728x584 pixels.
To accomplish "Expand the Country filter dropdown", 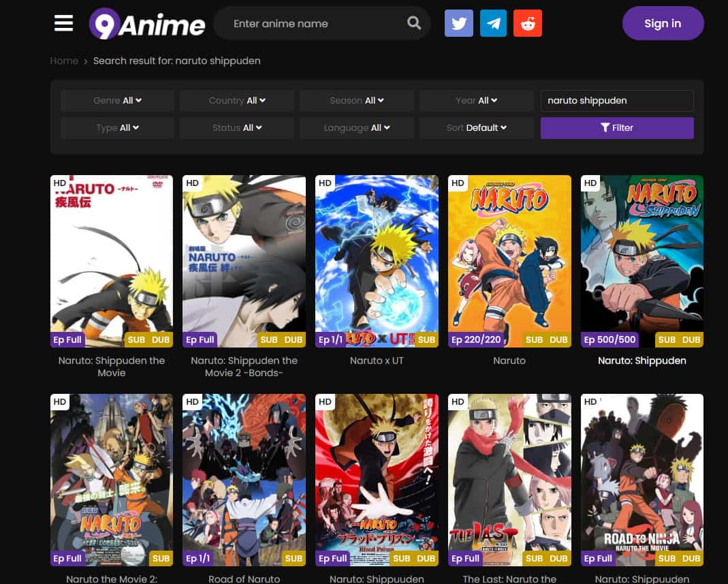I will pos(237,100).
